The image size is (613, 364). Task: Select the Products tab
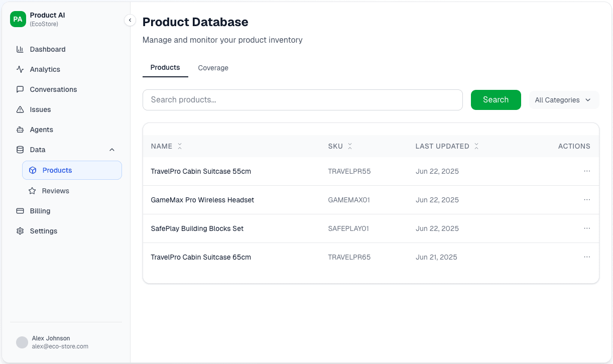(x=165, y=67)
